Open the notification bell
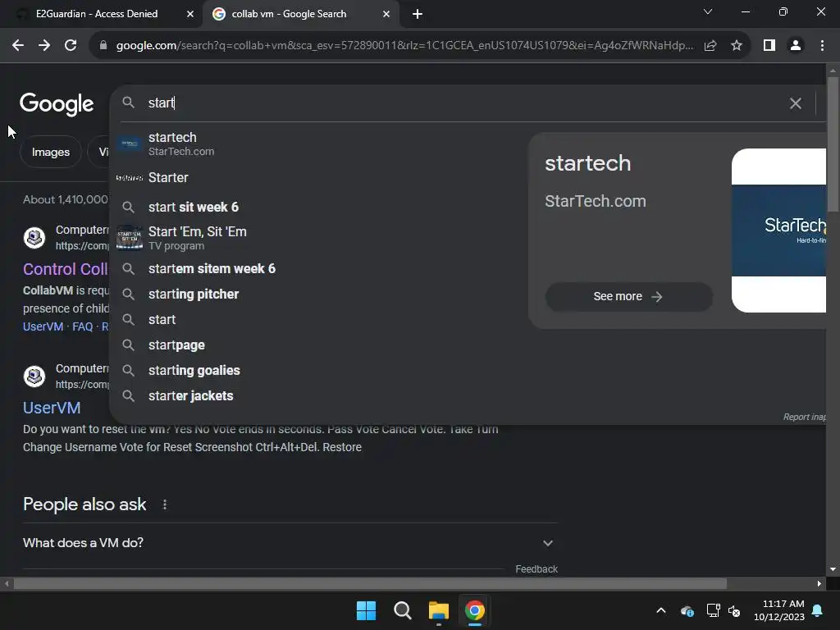 [818, 610]
